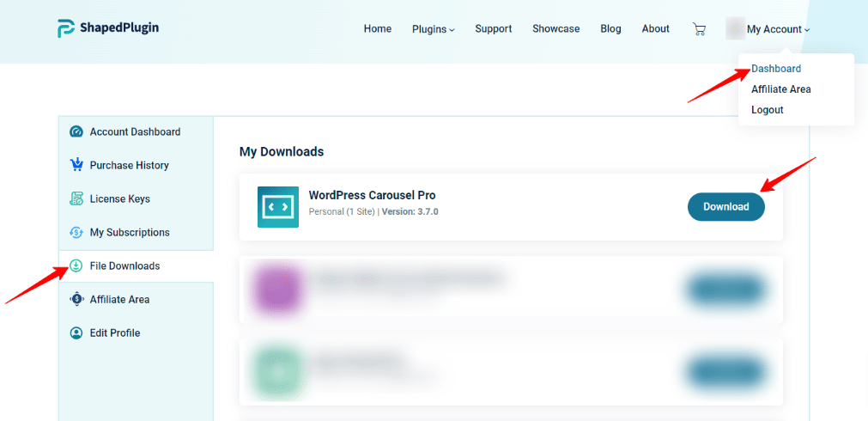The image size is (868, 421).
Task: Click the Edit Profile user icon
Action: pyautogui.click(x=76, y=333)
